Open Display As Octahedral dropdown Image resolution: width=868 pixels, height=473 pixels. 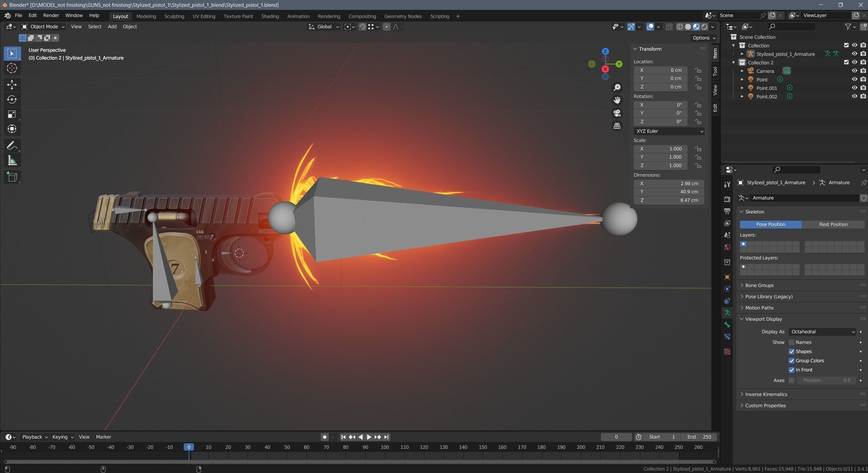click(x=822, y=332)
